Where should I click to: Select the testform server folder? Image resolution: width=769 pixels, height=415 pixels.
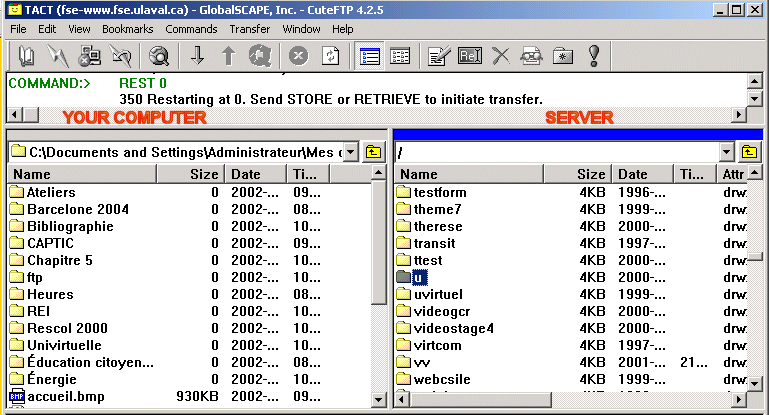[440, 192]
